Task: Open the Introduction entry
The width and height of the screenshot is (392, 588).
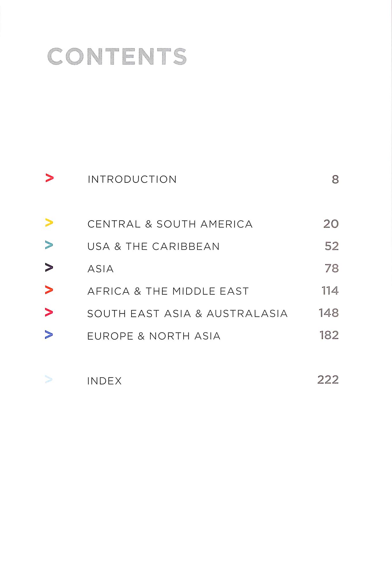Action: (x=132, y=180)
